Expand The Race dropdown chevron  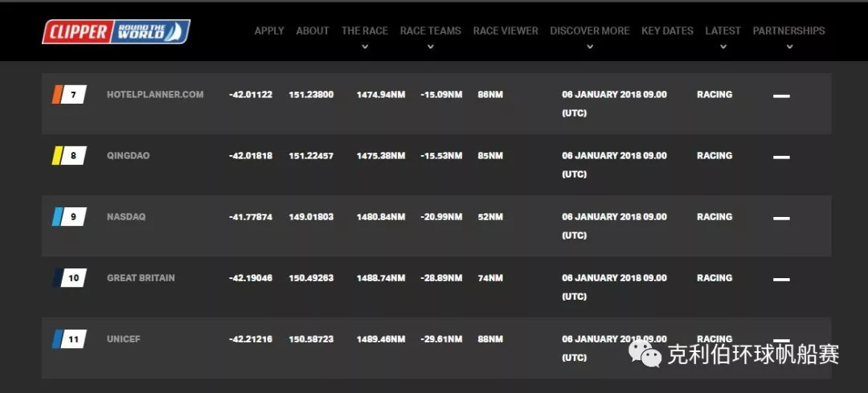(x=364, y=47)
